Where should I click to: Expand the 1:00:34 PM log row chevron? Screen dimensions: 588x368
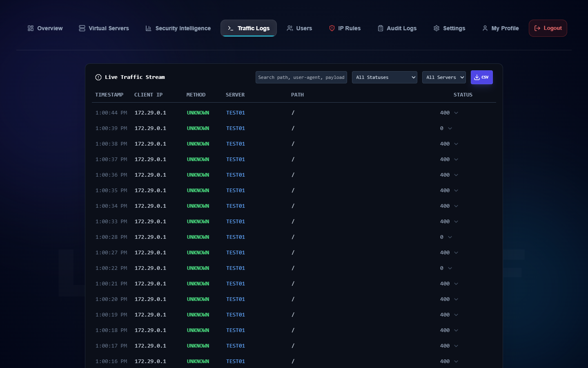(456, 206)
